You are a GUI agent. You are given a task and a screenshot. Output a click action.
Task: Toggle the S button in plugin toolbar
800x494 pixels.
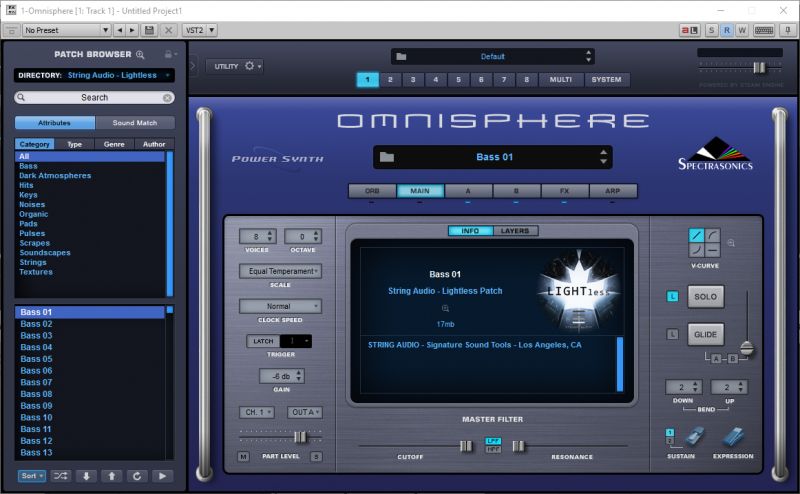pyautogui.click(x=711, y=30)
